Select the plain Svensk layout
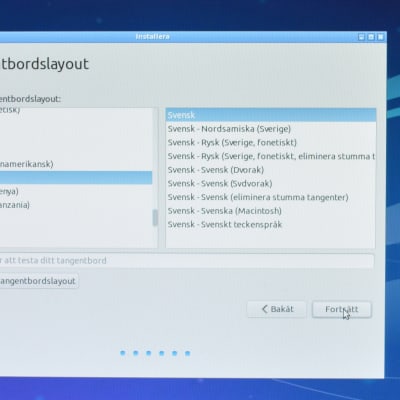 271,115
